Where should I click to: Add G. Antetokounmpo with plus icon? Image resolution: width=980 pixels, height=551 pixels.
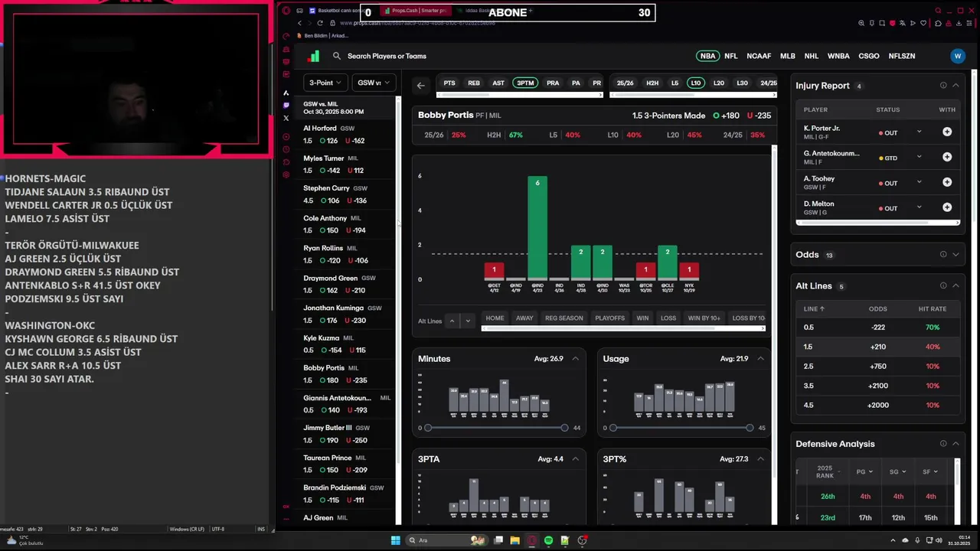[947, 158]
